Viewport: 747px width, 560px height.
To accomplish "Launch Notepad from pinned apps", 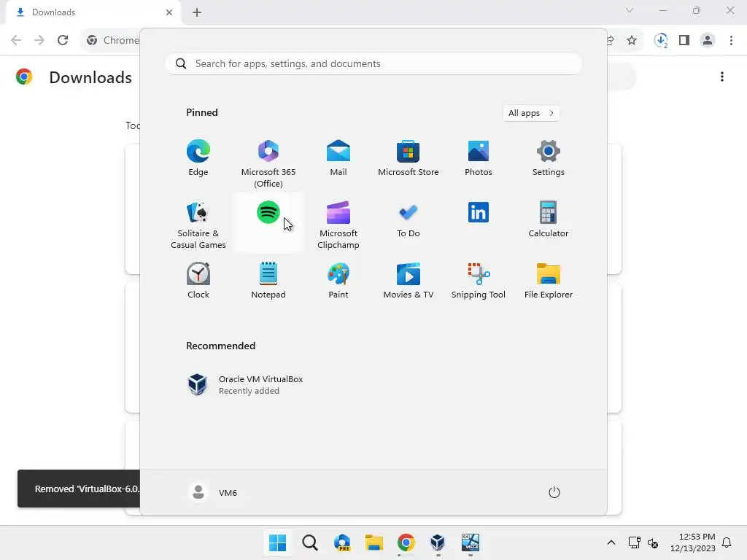I will (268, 281).
